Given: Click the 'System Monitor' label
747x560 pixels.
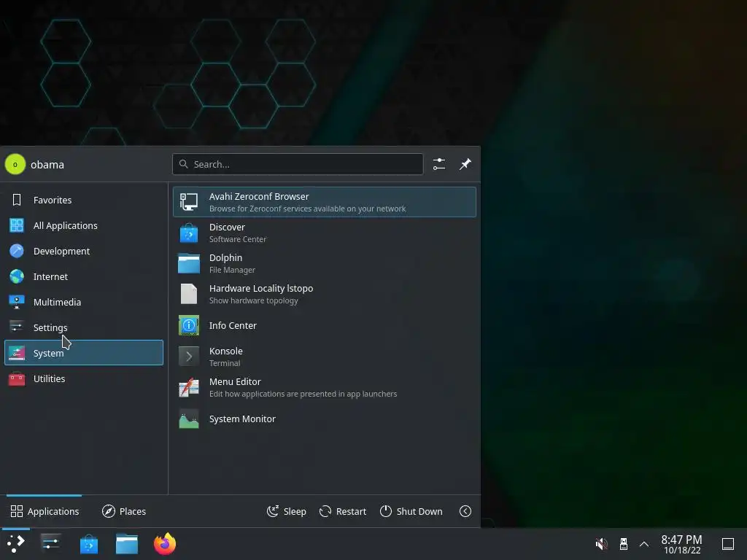Looking at the screenshot, I should coord(242,419).
